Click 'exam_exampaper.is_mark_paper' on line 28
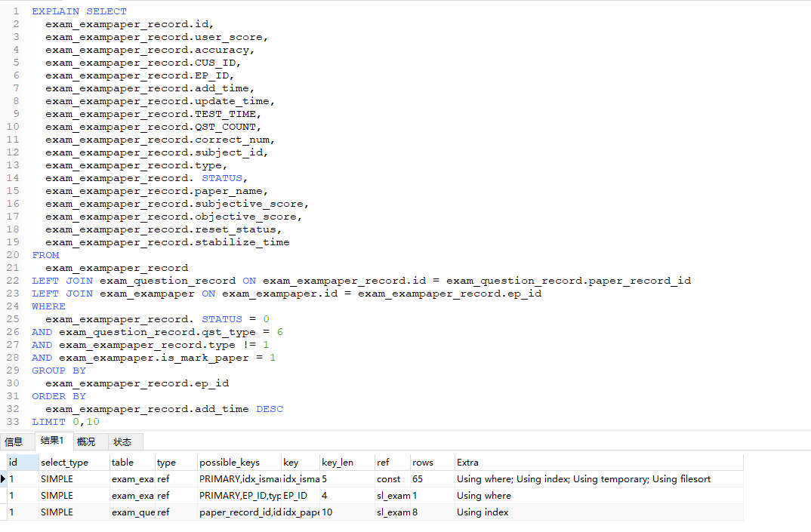This screenshot has width=811, height=532. (154, 358)
